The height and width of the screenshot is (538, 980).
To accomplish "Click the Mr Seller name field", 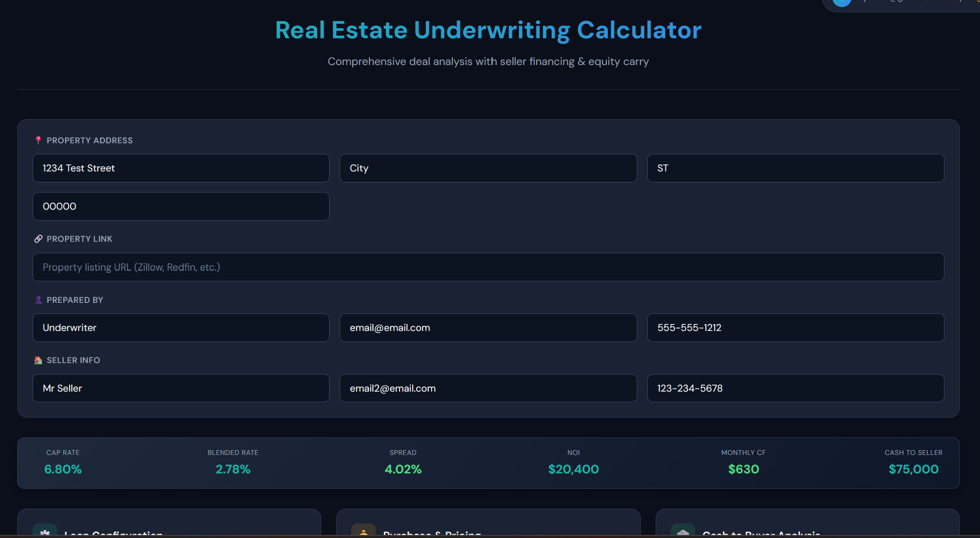I will 181,388.
